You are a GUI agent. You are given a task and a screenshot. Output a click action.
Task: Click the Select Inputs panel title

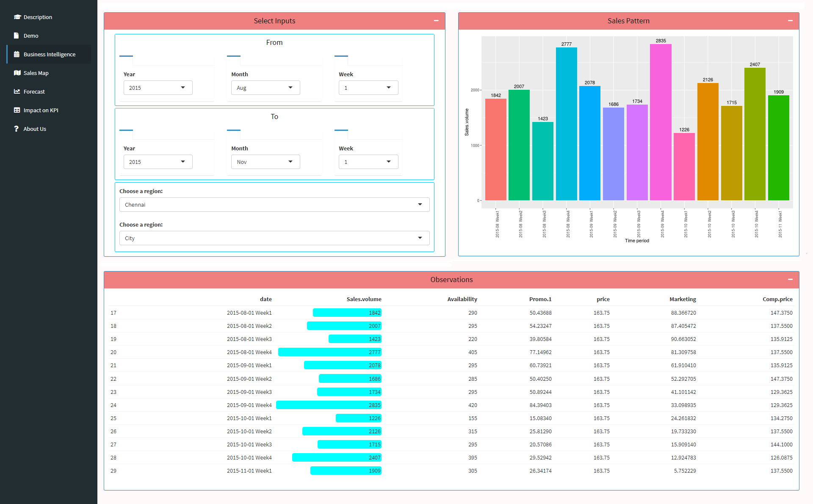pos(274,21)
